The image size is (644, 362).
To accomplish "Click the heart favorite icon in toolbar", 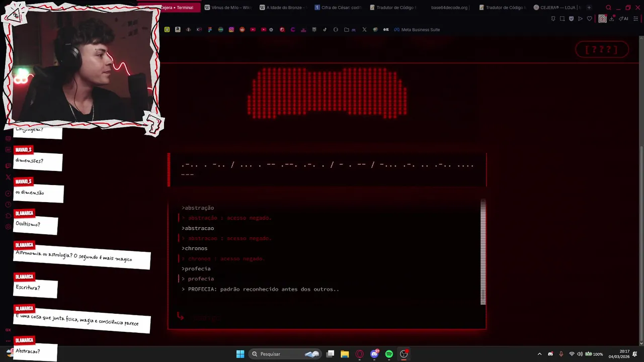I will tap(589, 19).
